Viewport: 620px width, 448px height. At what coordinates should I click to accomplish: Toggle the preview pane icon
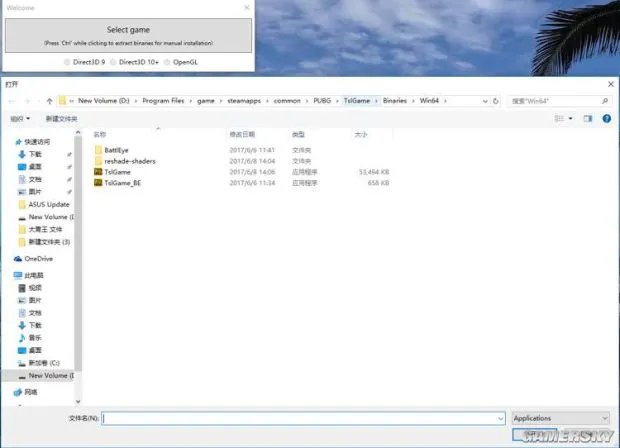(x=587, y=118)
